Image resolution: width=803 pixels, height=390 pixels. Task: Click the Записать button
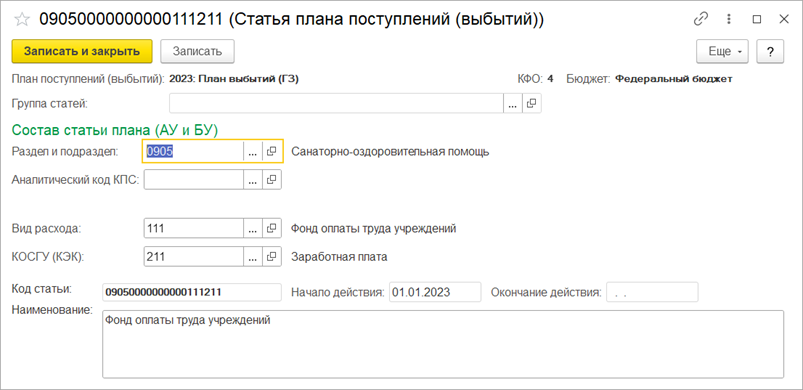197,51
